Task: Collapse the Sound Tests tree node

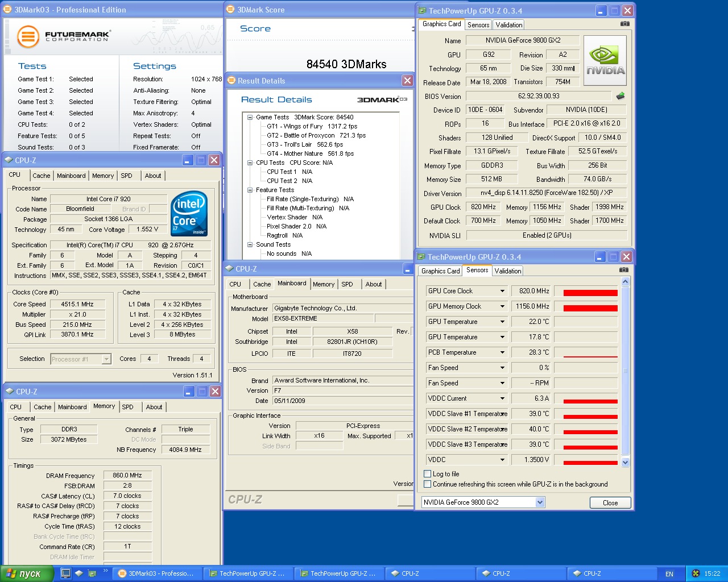Action: 250,244
